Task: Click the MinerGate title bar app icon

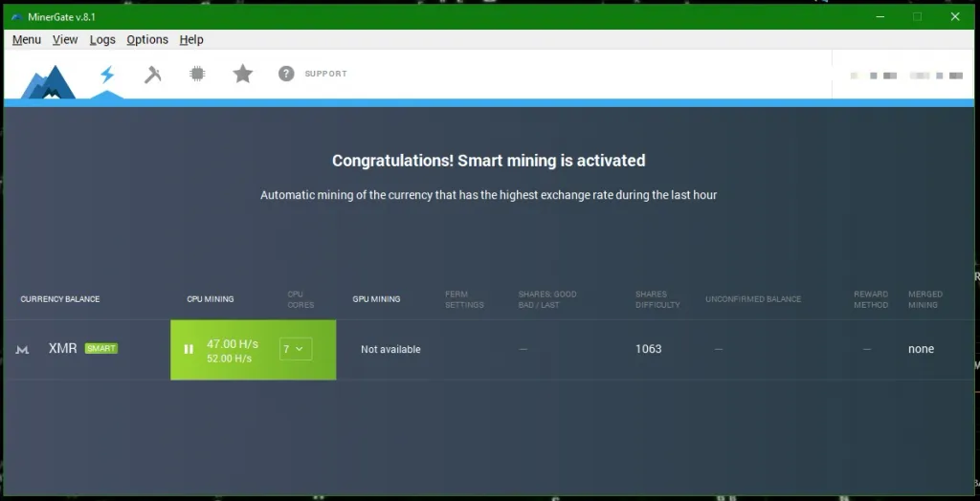Action: tap(17, 17)
